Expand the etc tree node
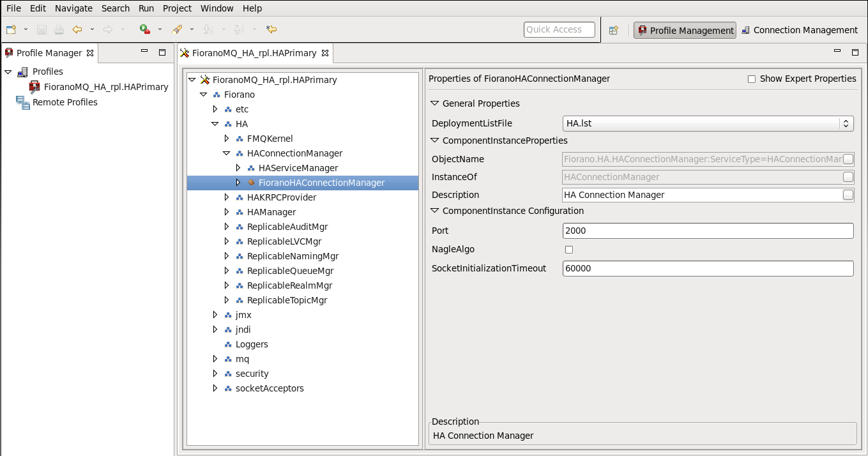Viewport: 868px width, 456px height. 215,109
